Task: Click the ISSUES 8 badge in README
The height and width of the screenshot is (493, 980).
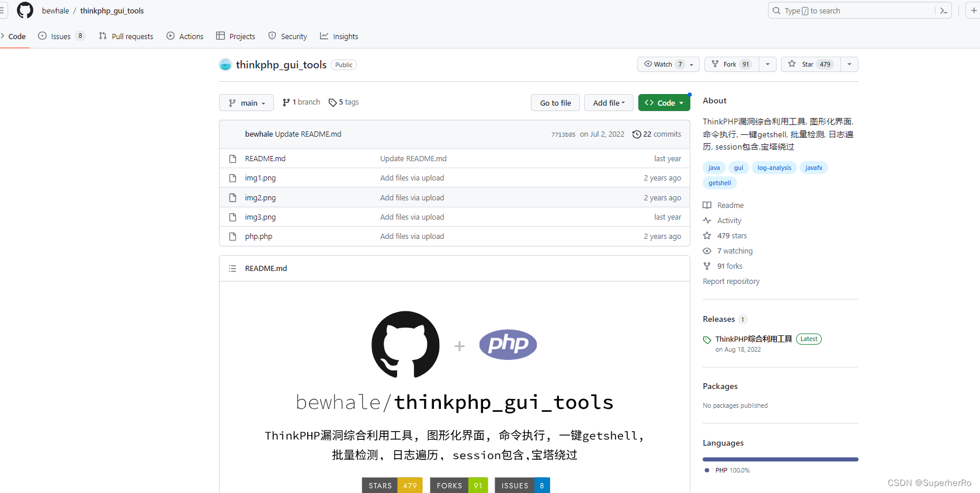Action: (522, 485)
